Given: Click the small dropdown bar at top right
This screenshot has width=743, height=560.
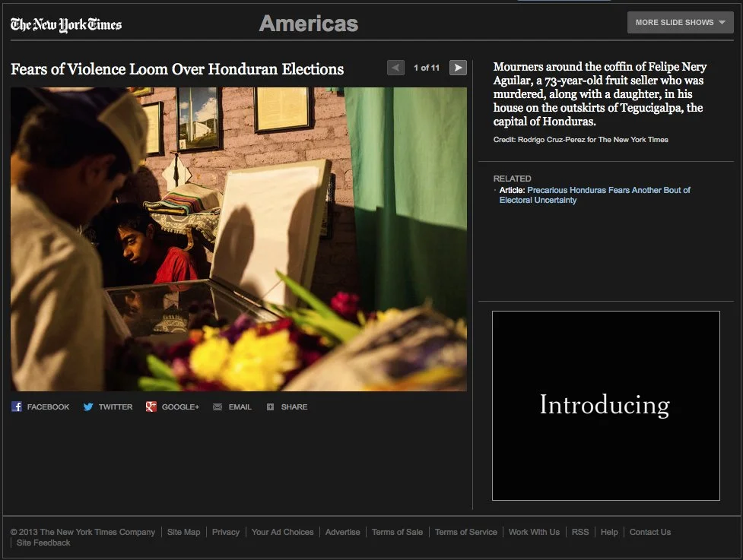Looking at the screenshot, I should (x=564, y=3).
